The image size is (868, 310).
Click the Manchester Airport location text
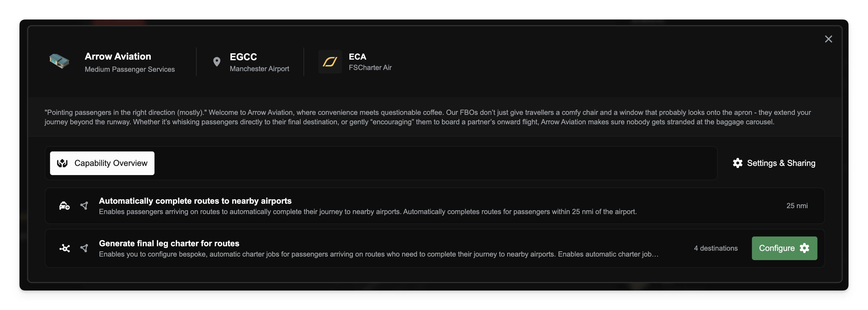tap(259, 69)
